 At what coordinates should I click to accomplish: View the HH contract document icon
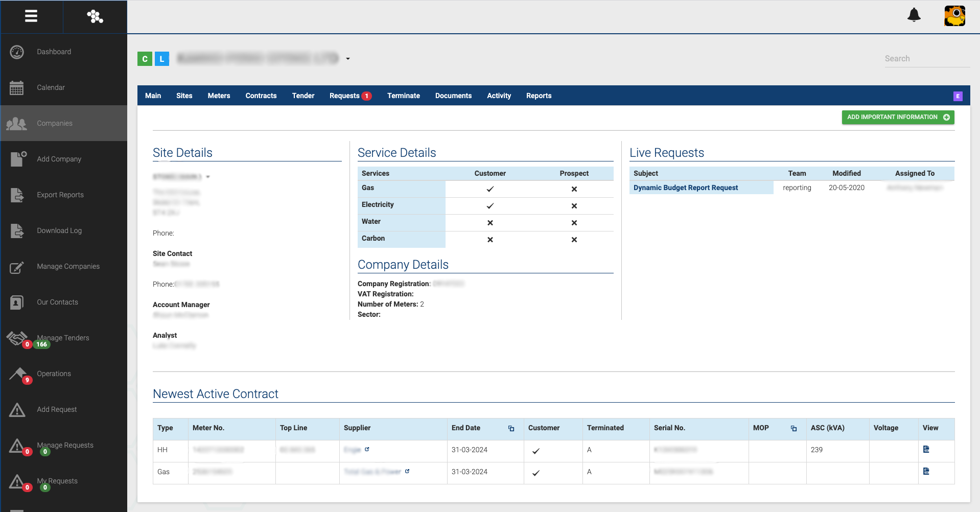pyautogui.click(x=926, y=450)
